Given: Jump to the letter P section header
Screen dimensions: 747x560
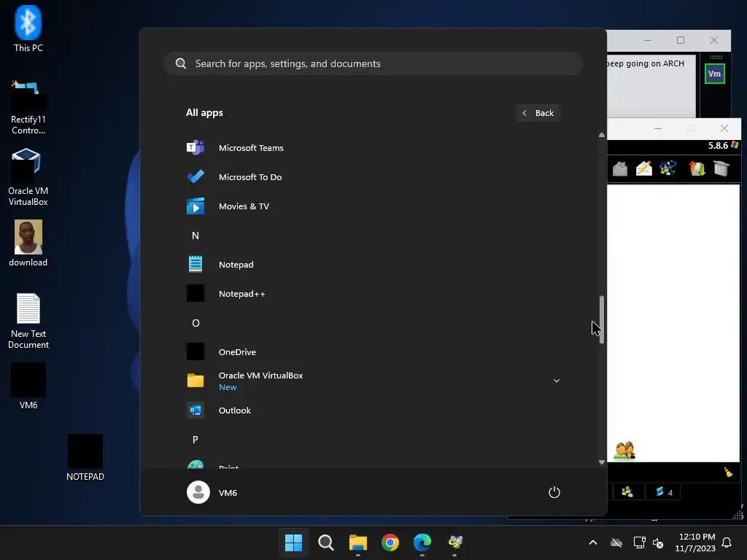Looking at the screenshot, I should 196,440.
